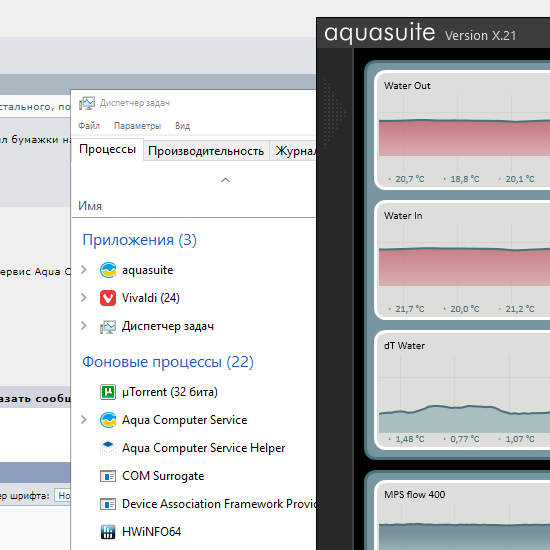
Task: Click the 0,77 °C value under dT Water
Action: tap(465, 439)
